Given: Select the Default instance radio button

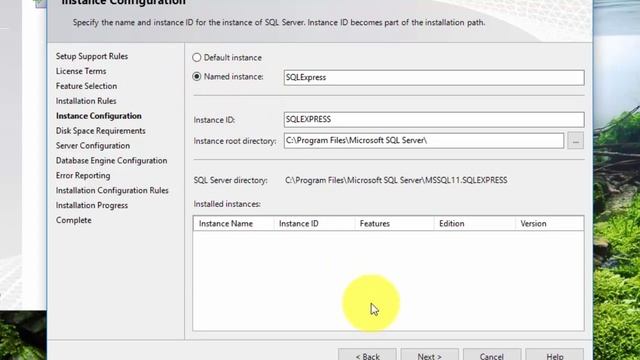Looking at the screenshot, I should pos(197,58).
